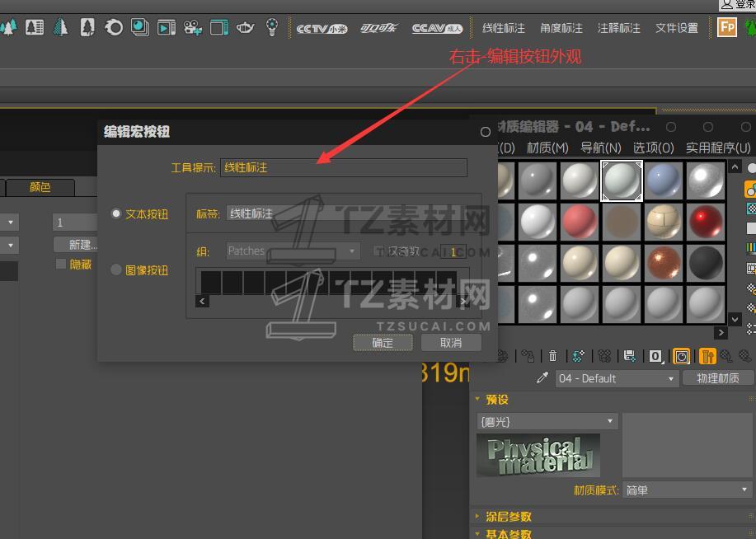Click the teal-edged window icon
The height and width of the screenshot is (539, 756).
tap(219, 27)
